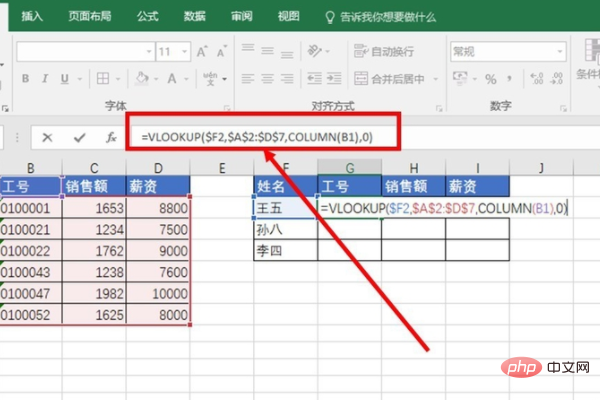This screenshot has width=600, height=400.
Task: Open 字体 group dialog launcher
Action: pyautogui.click(x=227, y=108)
